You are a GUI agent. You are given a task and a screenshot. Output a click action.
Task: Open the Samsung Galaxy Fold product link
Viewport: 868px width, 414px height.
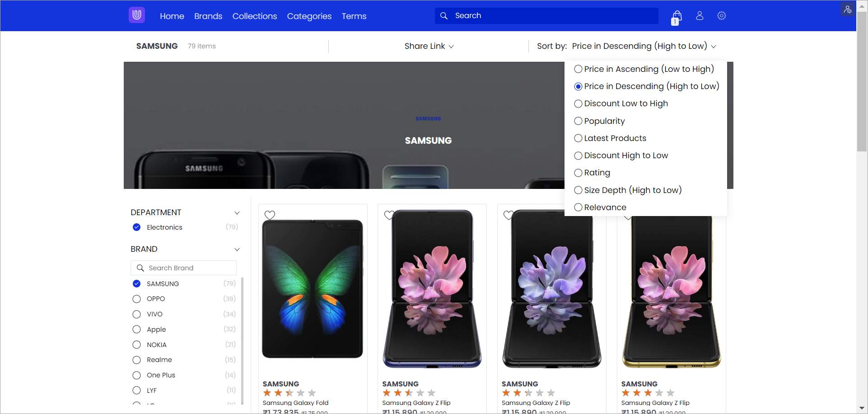click(x=295, y=403)
